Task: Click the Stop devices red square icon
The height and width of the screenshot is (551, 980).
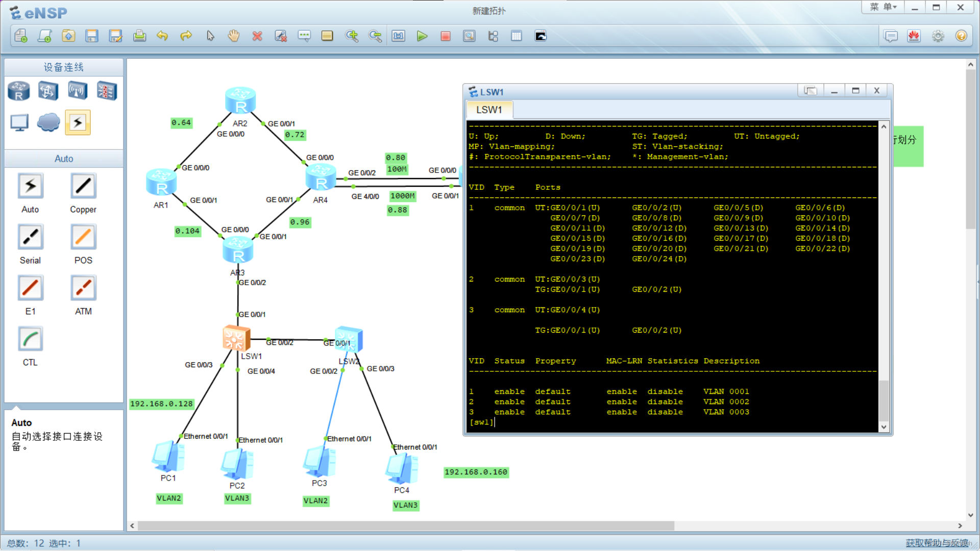Action: click(446, 36)
